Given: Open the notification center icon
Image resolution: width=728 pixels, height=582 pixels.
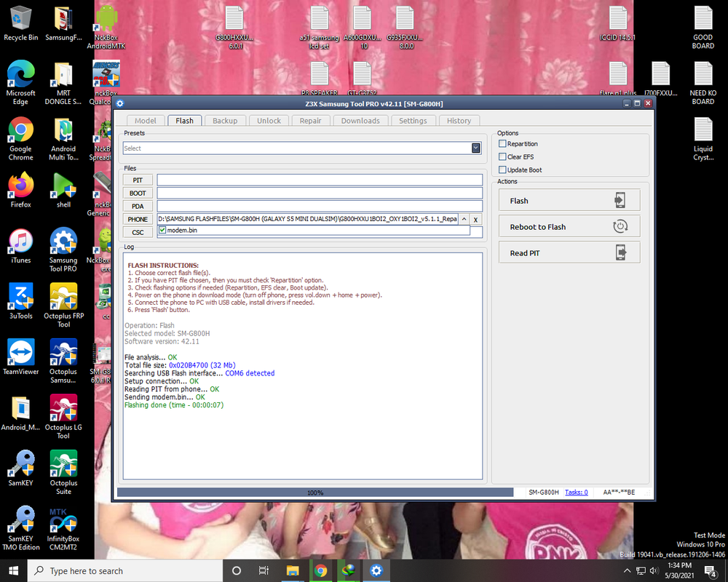Looking at the screenshot, I should [x=711, y=571].
